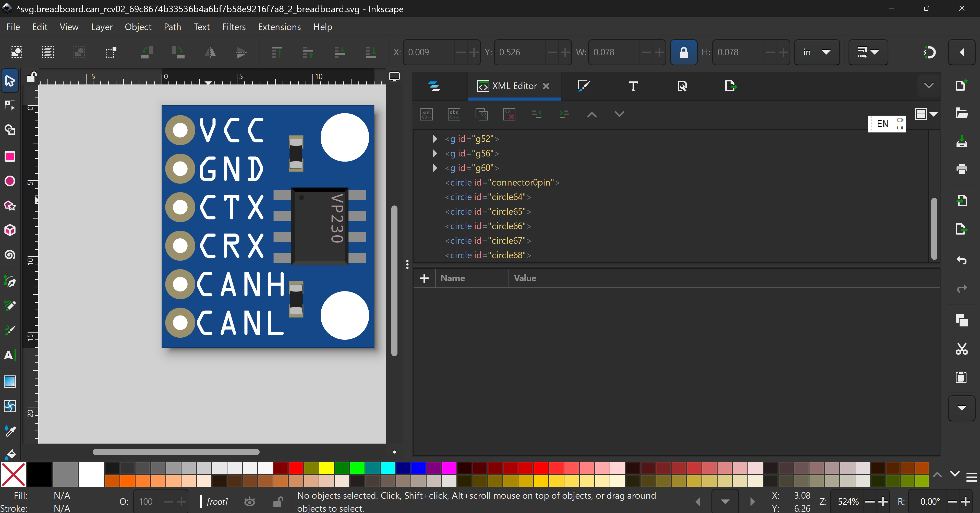This screenshot has height=513, width=980.
Task: Click the delete node icon in XML Editor
Action: pos(509,114)
